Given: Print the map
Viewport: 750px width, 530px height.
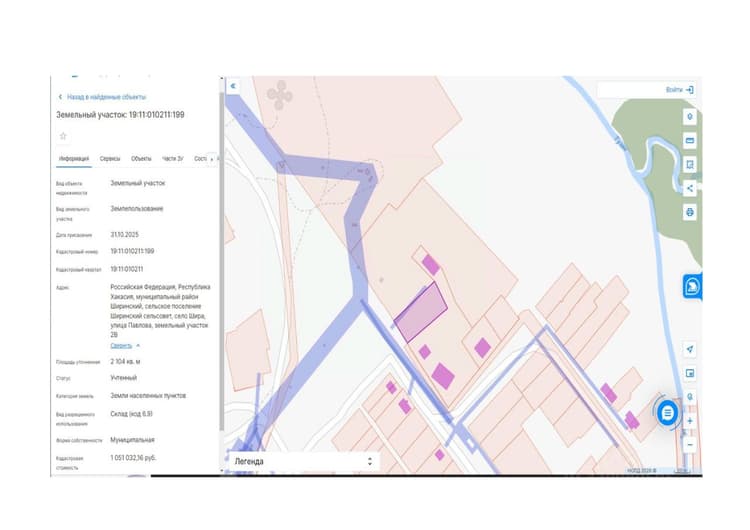Looking at the screenshot, I should point(690,212).
